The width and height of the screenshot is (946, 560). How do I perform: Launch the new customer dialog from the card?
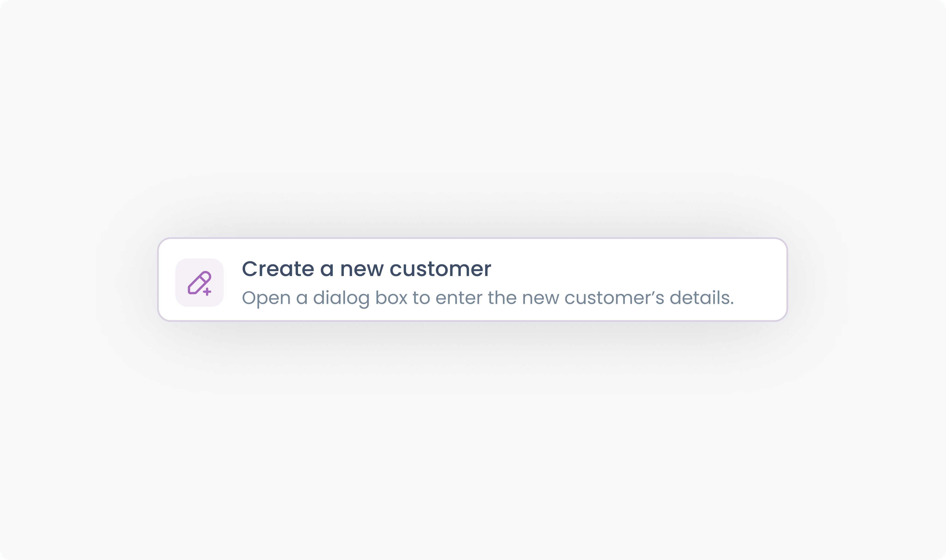[x=473, y=280]
